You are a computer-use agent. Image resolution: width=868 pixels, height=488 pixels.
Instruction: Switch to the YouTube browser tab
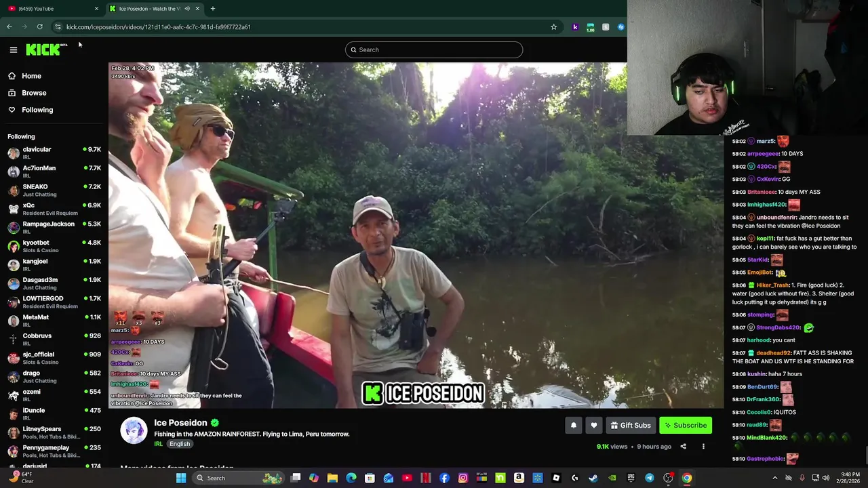[x=51, y=8]
